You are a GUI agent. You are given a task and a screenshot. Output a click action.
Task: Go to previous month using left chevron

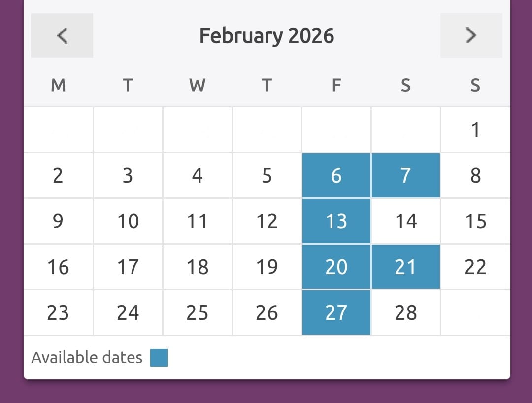[62, 35]
